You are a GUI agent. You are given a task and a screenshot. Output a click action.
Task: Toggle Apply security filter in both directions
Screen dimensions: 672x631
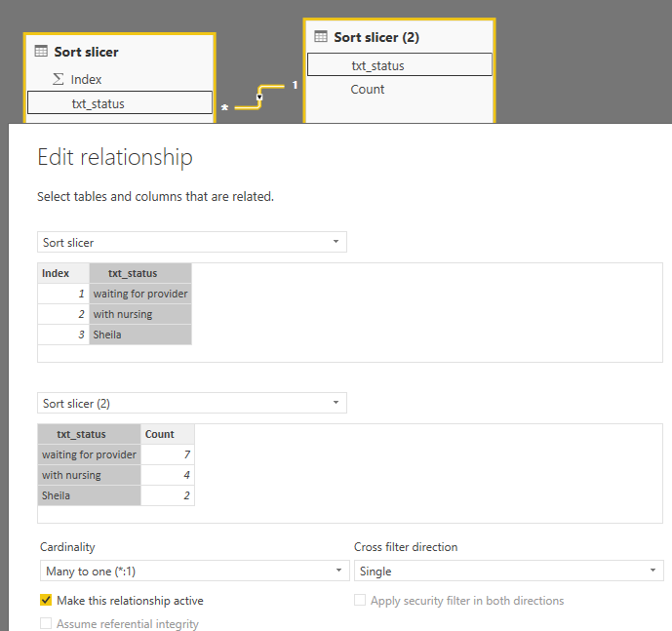point(360,600)
